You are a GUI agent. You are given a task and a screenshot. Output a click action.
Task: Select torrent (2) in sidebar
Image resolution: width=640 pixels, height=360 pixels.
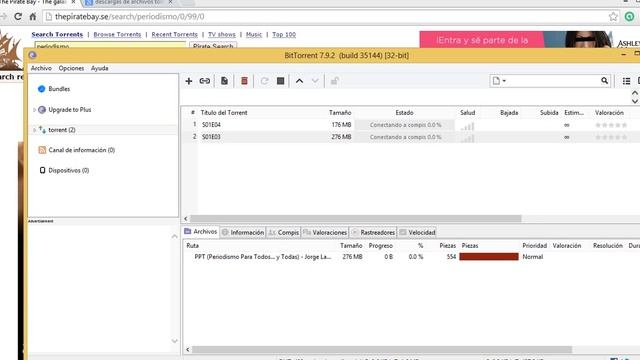tap(62, 130)
